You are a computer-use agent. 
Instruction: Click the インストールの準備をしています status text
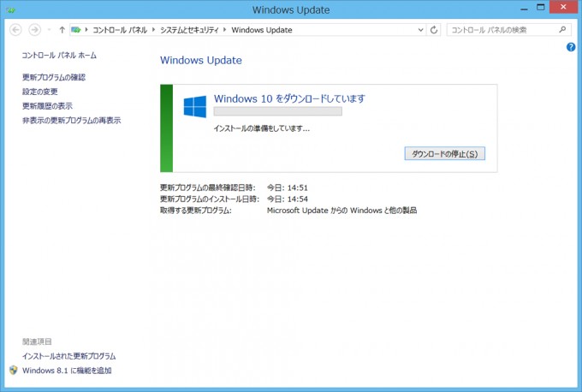pyautogui.click(x=262, y=128)
